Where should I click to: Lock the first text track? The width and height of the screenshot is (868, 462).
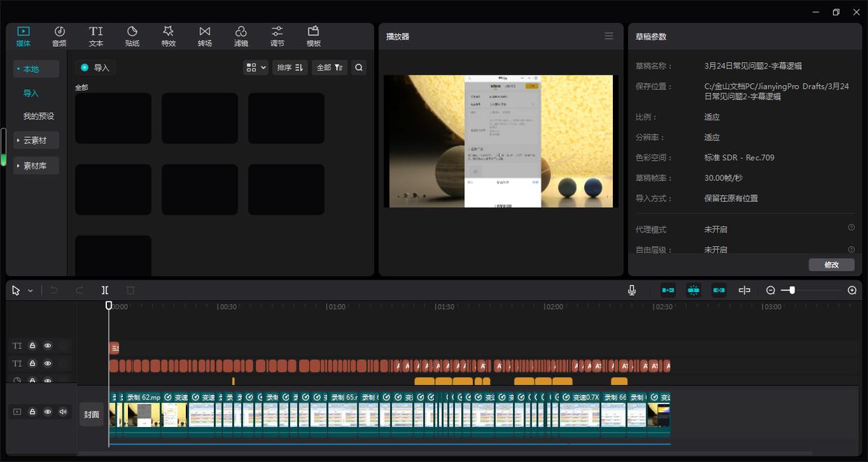[x=32, y=345]
